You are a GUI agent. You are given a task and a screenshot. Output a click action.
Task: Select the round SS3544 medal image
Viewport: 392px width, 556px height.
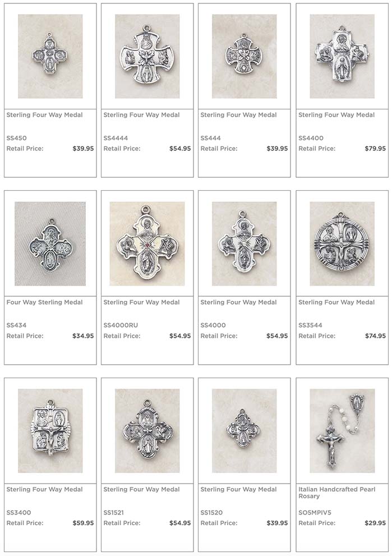[342, 243]
